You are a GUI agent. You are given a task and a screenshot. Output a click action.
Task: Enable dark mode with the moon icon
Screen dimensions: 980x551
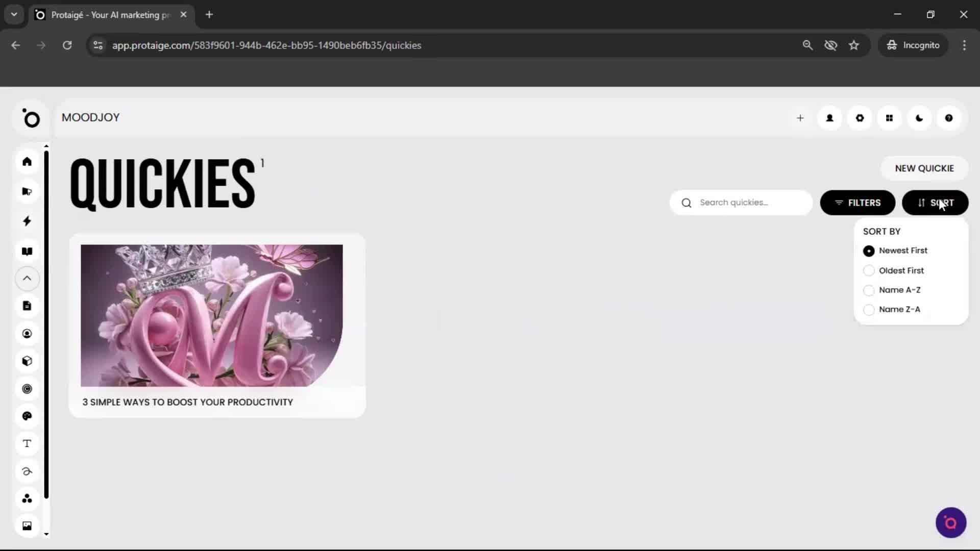point(919,118)
